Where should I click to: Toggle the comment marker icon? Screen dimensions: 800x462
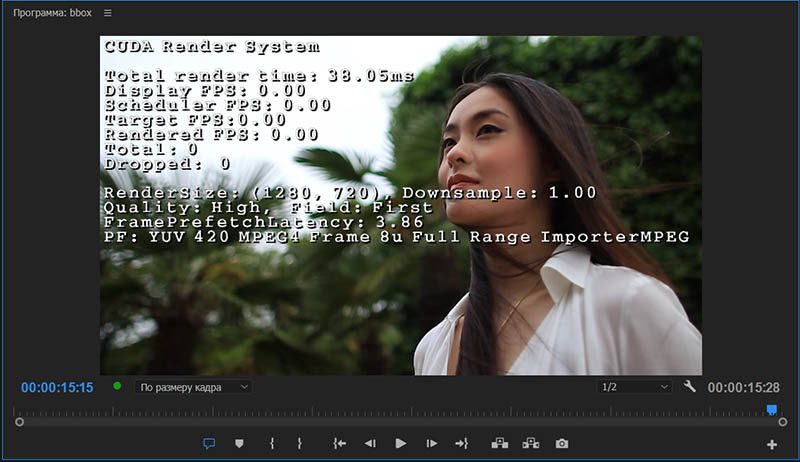[209, 444]
